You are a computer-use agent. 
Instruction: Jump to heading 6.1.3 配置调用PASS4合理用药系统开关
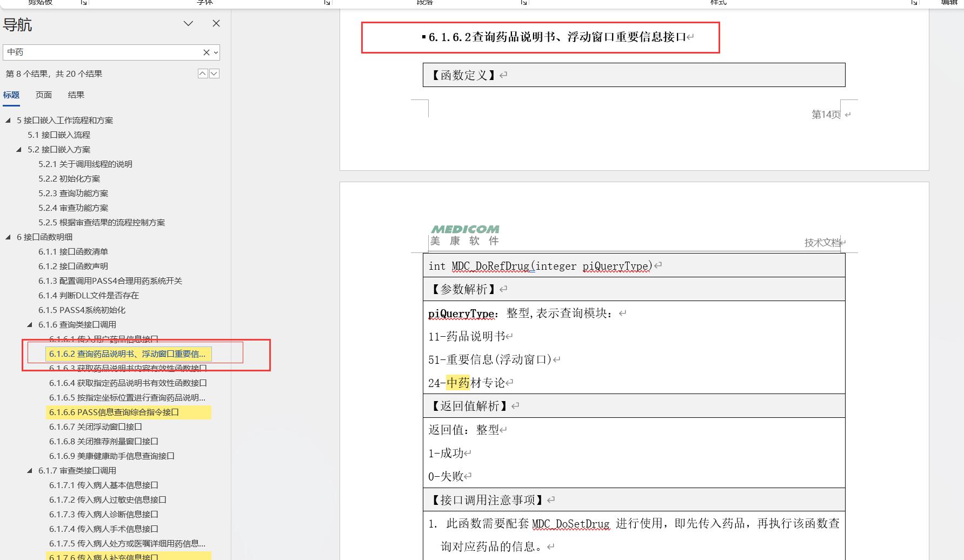[110, 281]
